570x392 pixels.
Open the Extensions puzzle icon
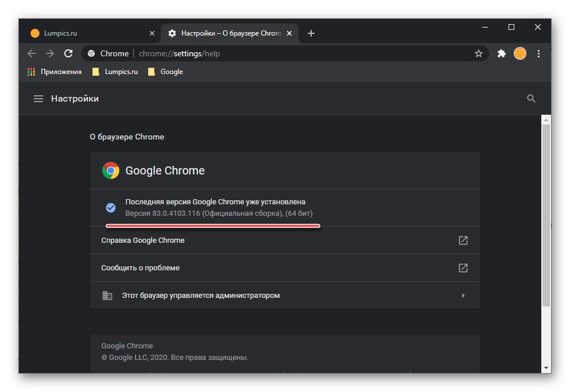coord(501,53)
